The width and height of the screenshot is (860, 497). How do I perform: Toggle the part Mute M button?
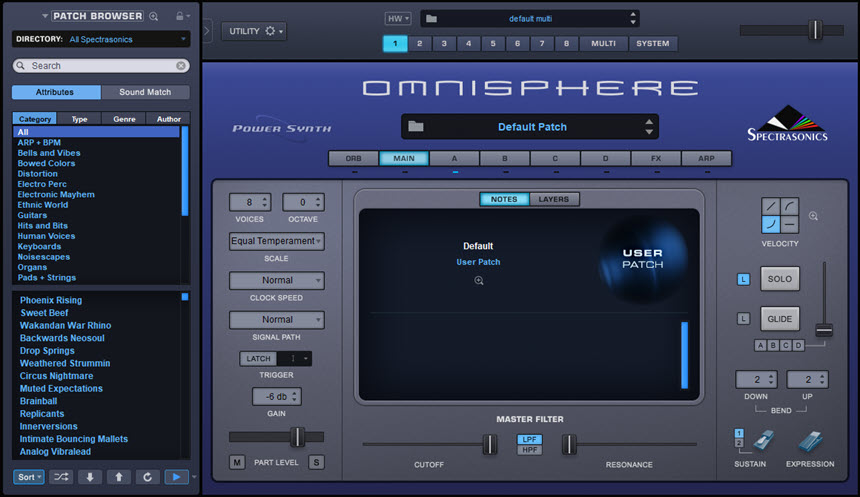pos(237,462)
